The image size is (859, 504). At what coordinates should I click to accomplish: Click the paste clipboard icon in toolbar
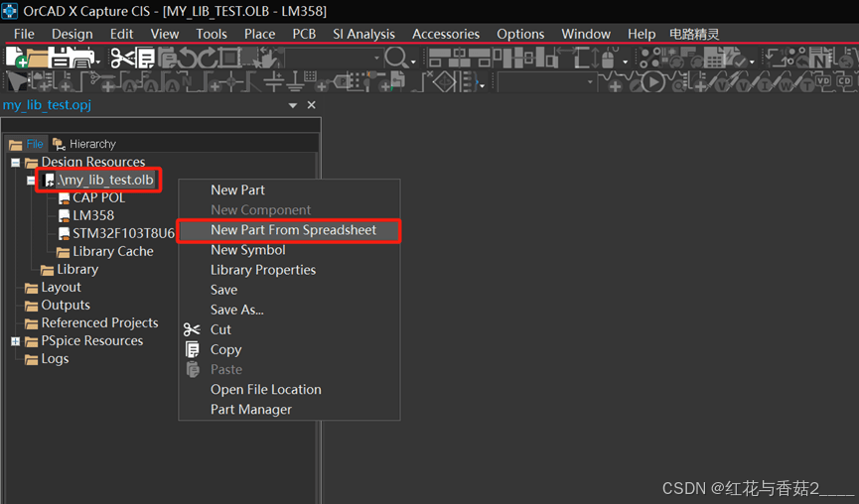click(x=167, y=58)
